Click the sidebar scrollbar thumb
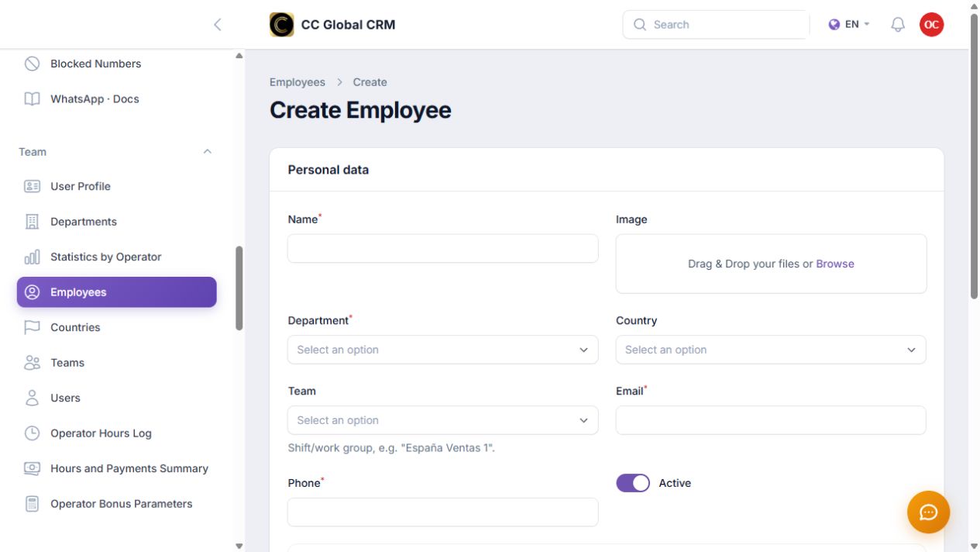Image resolution: width=980 pixels, height=552 pixels. (239, 288)
